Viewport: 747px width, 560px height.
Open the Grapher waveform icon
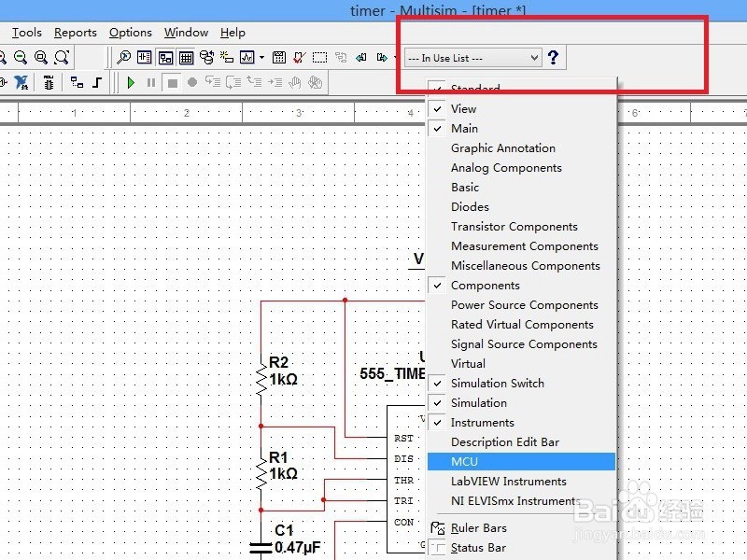(x=247, y=58)
